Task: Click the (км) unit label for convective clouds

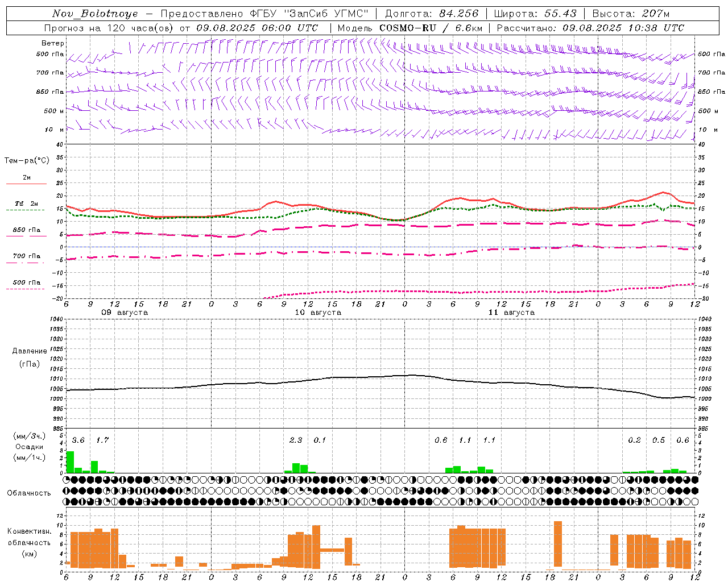Action: (x=30, y=554)
